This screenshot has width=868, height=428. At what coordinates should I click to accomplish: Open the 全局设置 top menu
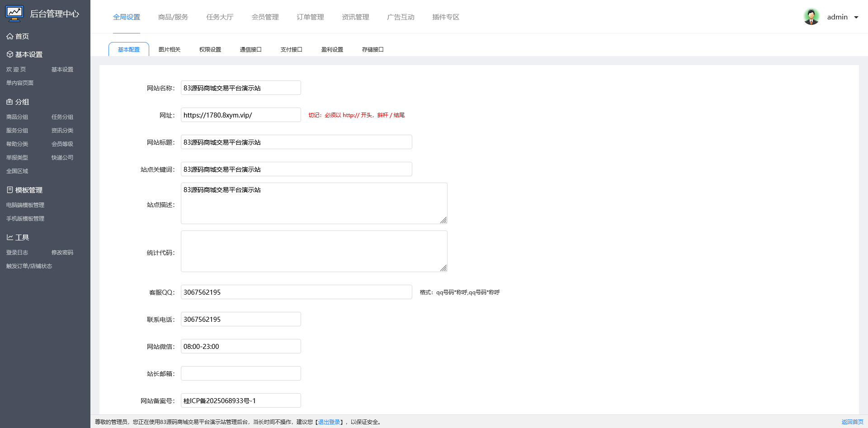127,17
